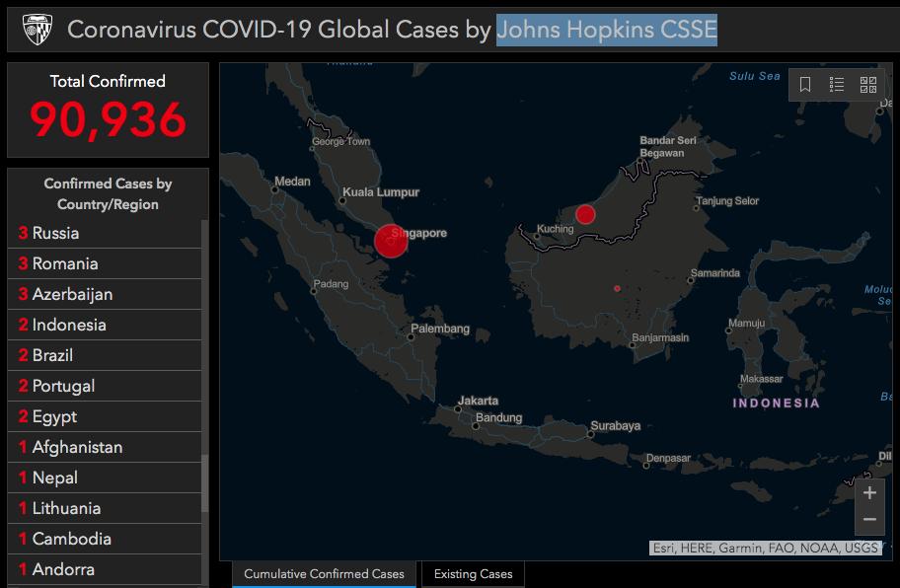Switch to Existing Cases tab

(x=473, y=574)
